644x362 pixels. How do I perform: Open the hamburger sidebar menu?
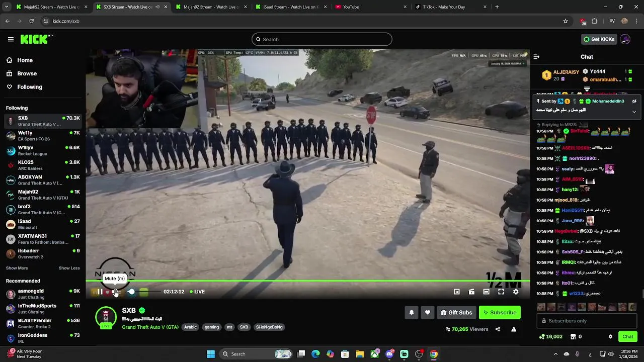tap(11, 39)
